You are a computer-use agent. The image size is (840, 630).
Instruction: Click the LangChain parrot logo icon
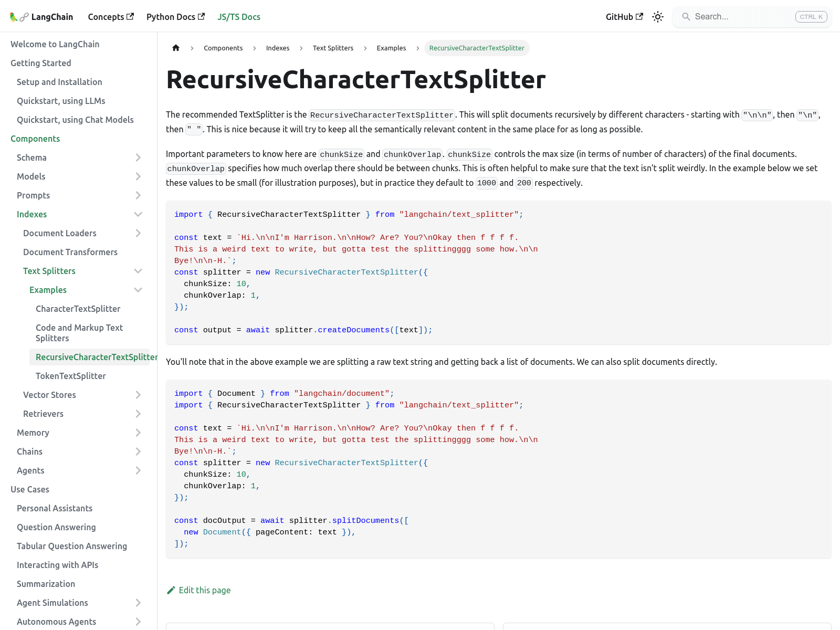19,17
